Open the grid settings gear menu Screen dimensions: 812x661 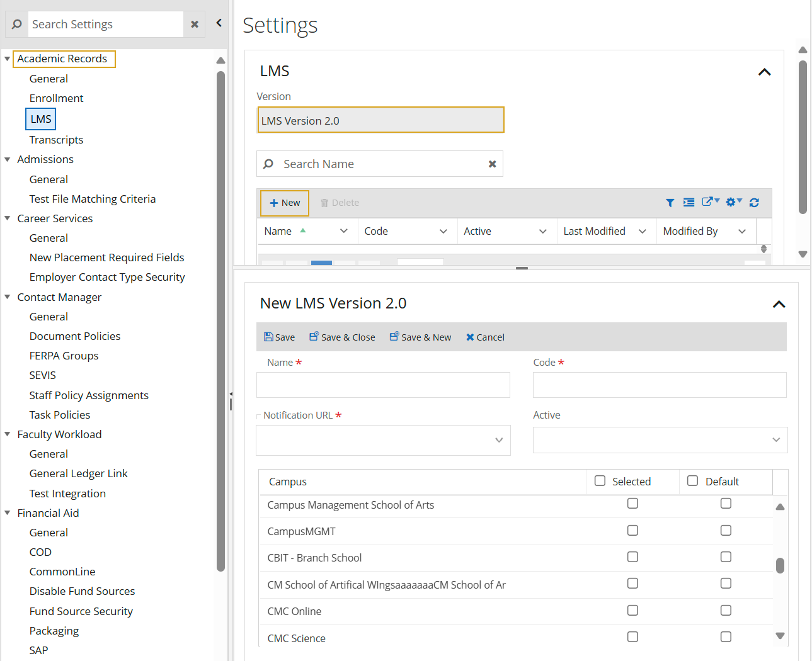click(733, 202)
